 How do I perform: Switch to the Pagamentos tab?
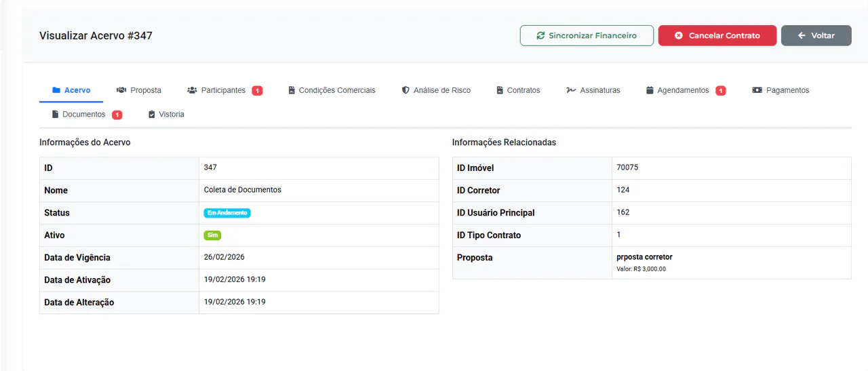[x=781, y=90]
